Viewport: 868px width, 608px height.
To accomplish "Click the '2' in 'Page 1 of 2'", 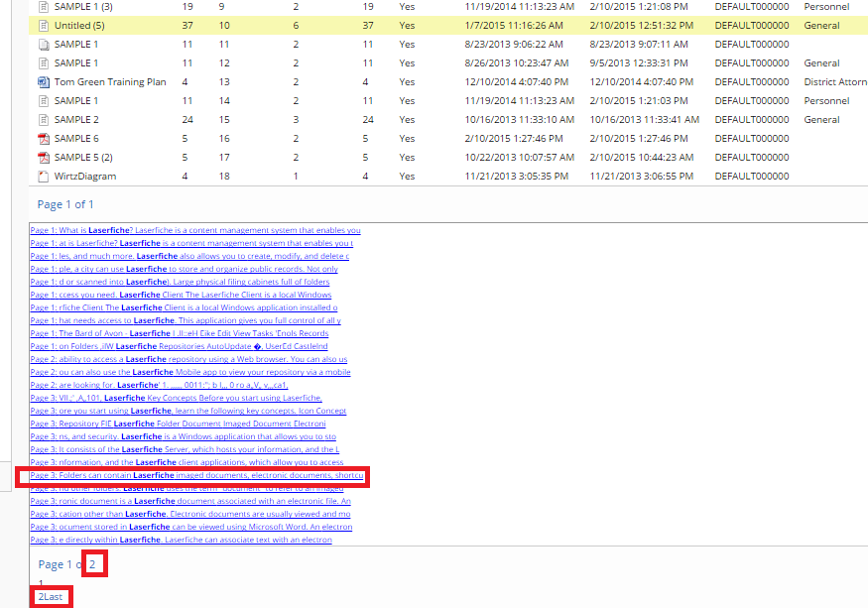I will (92, 564).
